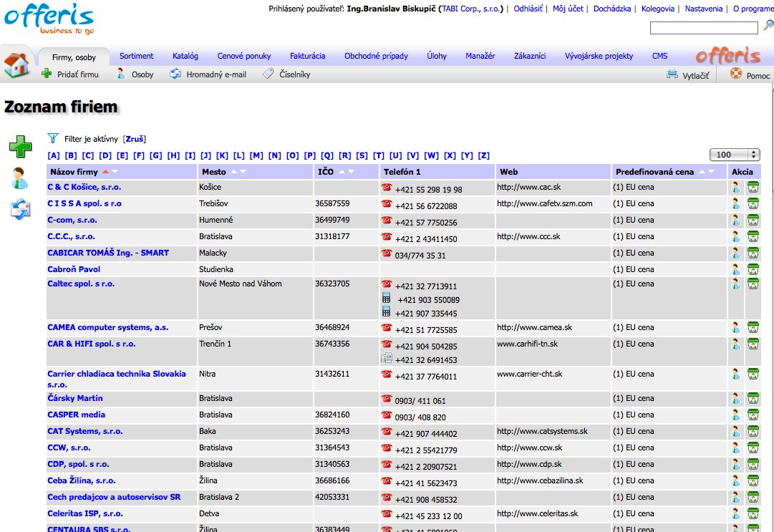Click the Odhlásiť logout link
This screenshot has width=774, height=532.
click(x=528, y=9)
